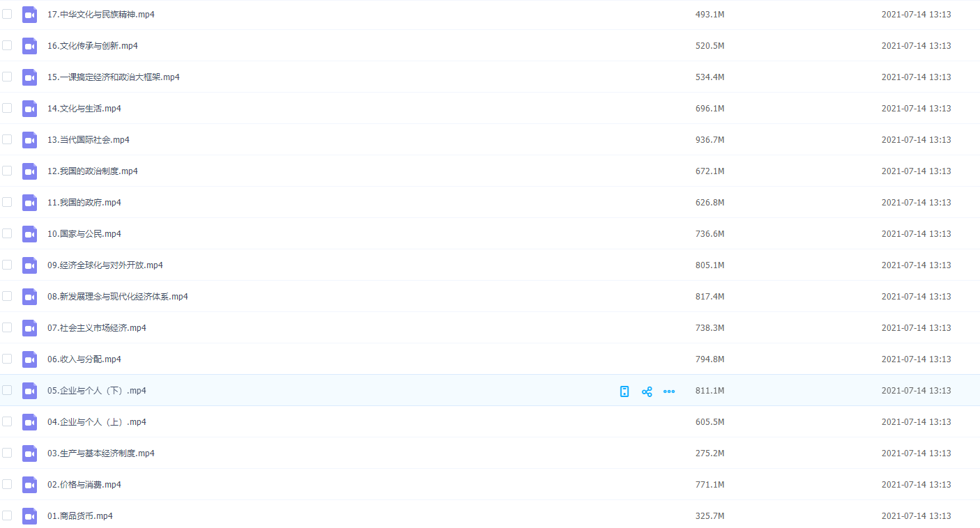980x528 pixels.
Task: Click the video icon beside 13.当代国际社会.mp4
Action: (x=29, y=140)
